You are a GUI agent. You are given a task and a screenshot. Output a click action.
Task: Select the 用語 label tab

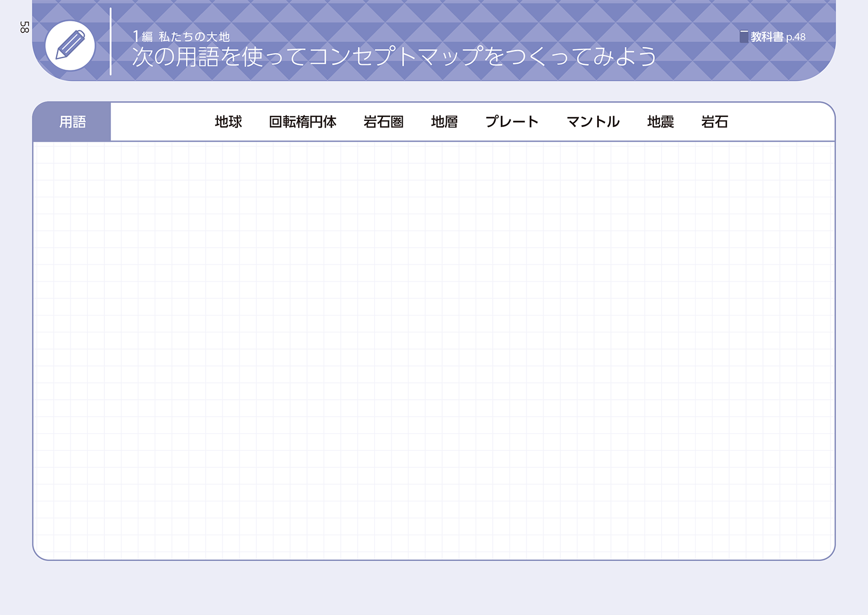point(73,122)
